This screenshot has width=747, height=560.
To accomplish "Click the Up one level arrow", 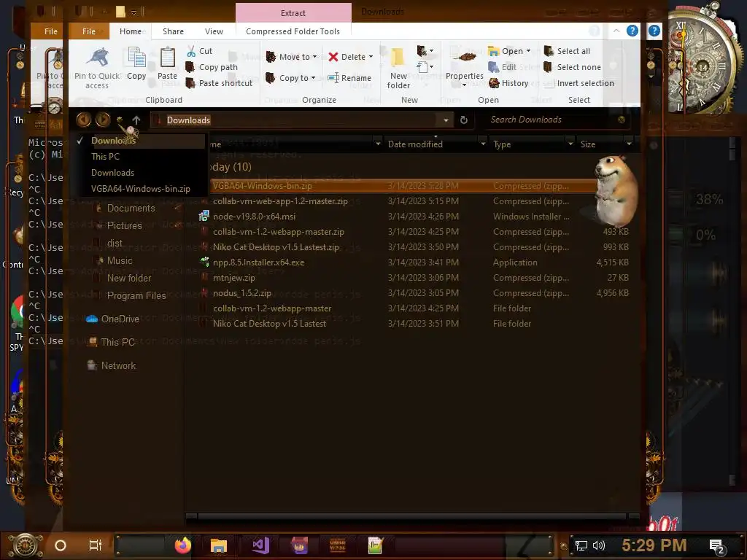I will [136, 120].
